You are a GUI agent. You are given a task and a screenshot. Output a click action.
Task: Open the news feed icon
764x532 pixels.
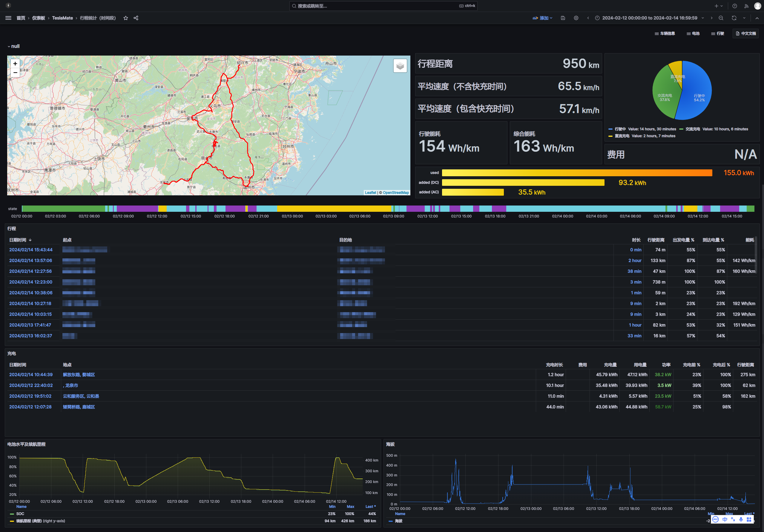point(746,6)
